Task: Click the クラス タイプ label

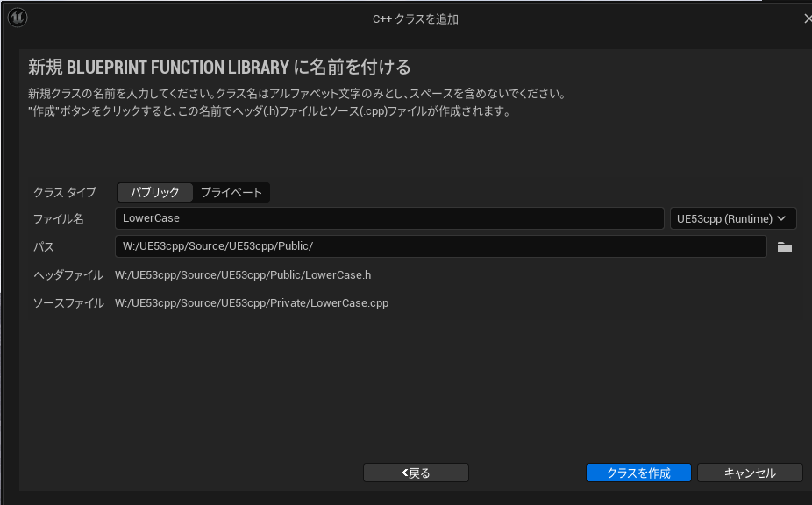Action: click(65, 192)
